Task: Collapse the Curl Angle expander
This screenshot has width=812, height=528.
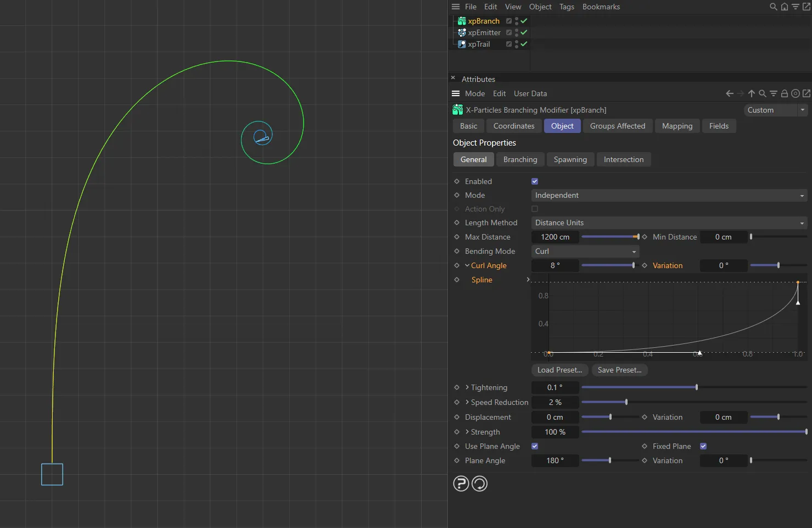Action: tap(466, 265)
